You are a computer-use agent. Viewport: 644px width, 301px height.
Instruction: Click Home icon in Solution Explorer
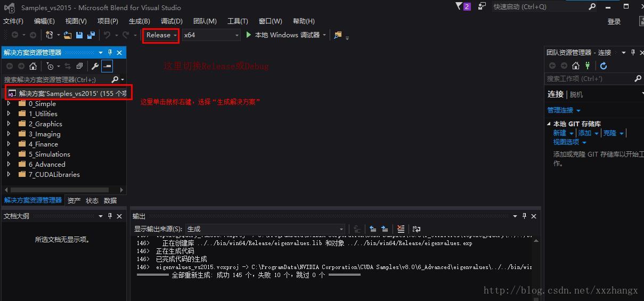33,66
